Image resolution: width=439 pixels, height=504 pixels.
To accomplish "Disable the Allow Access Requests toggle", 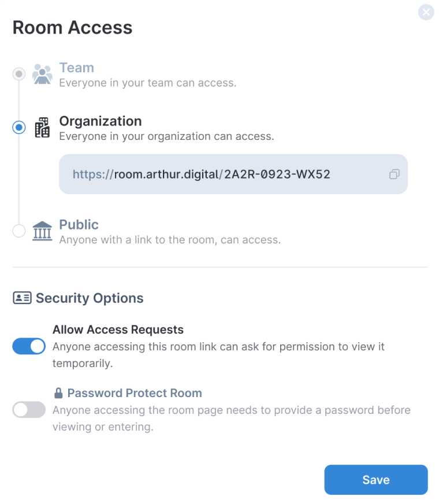I will pos(29,346).
